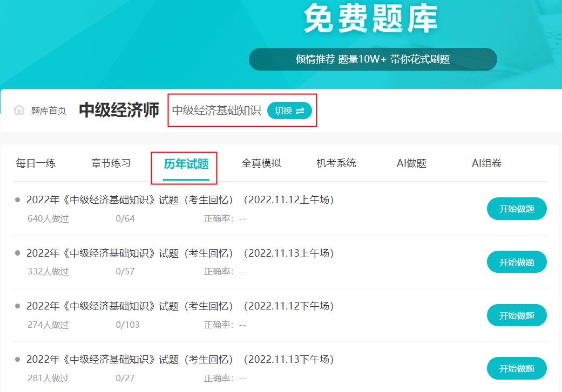Click the 切换 subject switch button
562x392 pixels.
[289, 111]
